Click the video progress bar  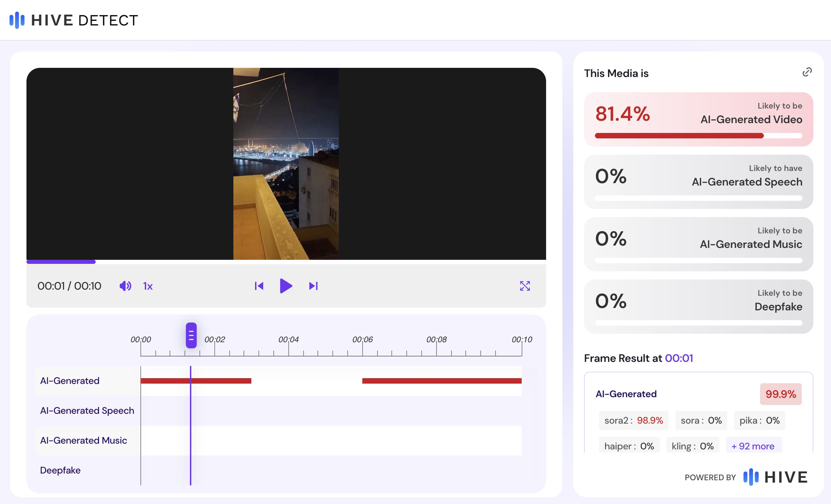(x=286, y=261)
